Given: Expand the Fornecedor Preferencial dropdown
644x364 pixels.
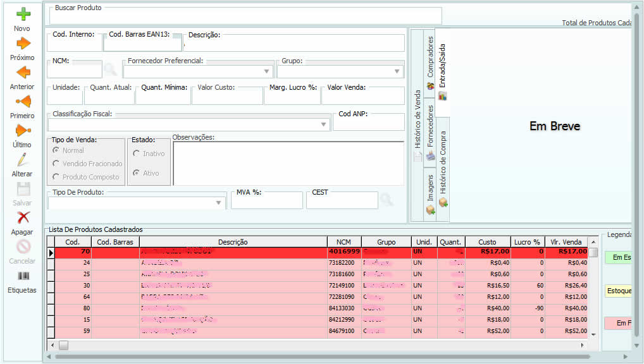Looking at the screenshot, I should pyautogui.click(x=266, y=71).
